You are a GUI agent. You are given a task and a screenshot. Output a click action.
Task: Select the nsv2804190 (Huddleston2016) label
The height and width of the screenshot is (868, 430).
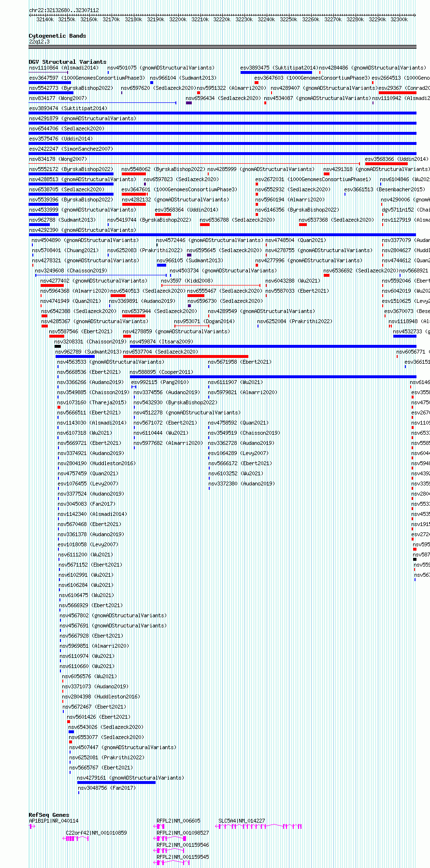click(x=97, y=464)
